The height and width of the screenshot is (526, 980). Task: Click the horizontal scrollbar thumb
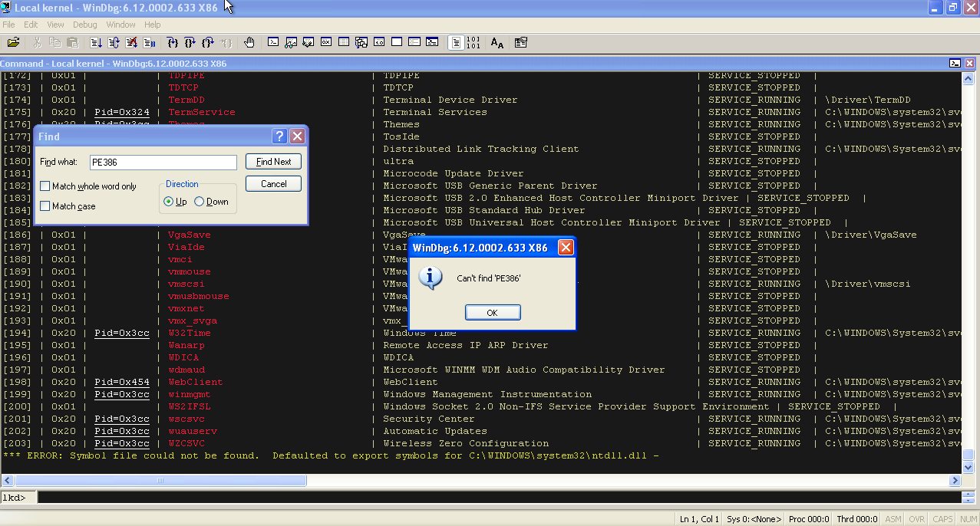tap(160, 481)
